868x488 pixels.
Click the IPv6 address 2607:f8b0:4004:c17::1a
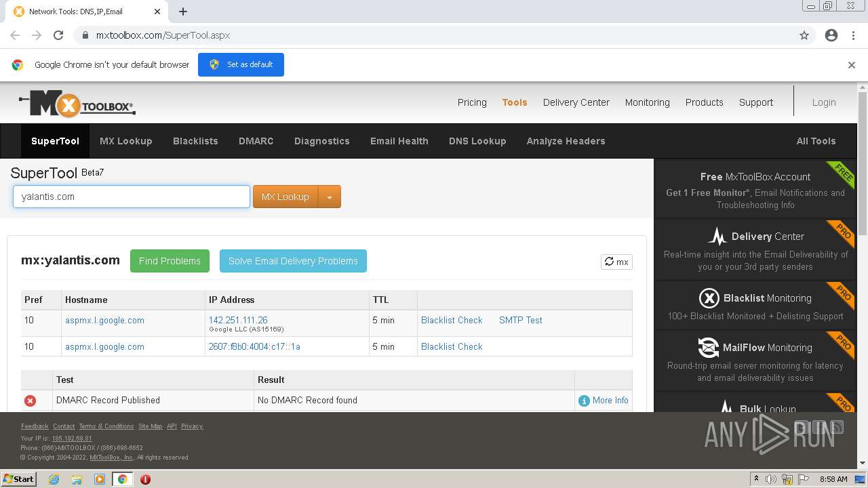click(x=254, y=346)
